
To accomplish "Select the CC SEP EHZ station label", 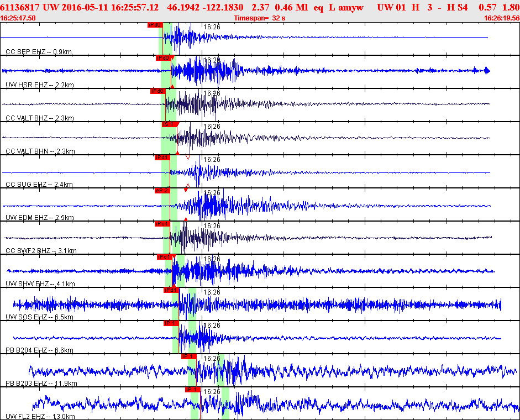I will tap(39, 52).
